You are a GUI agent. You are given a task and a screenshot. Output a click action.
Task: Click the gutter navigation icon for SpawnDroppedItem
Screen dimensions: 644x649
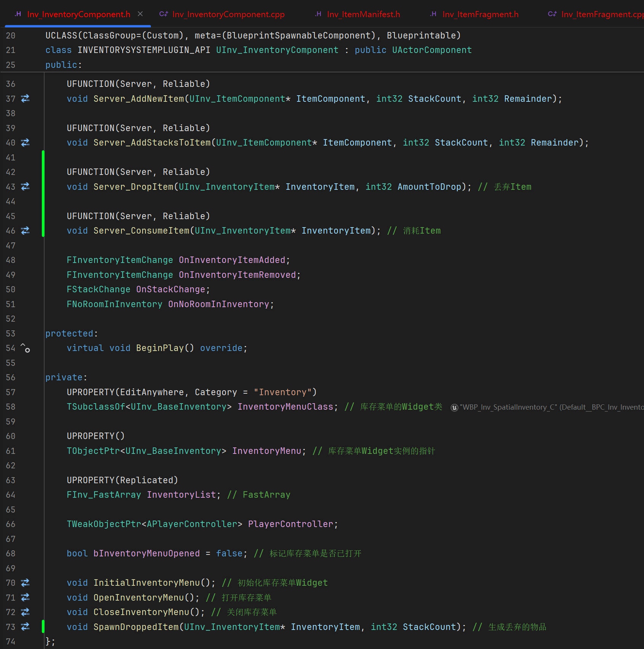25,627
